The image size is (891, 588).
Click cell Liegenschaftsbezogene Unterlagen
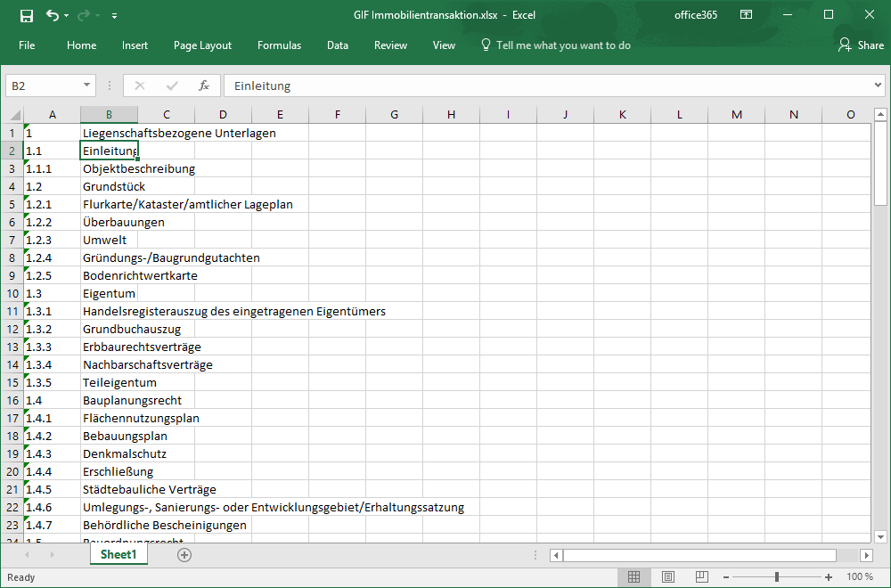point(179,133)
